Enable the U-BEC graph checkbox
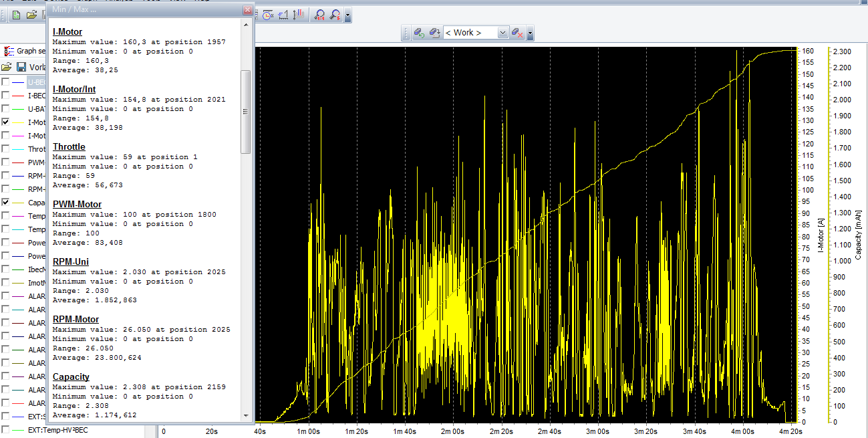Image resolution: width=868 pixels, height=438 pixels. click(x=6, y=82)
